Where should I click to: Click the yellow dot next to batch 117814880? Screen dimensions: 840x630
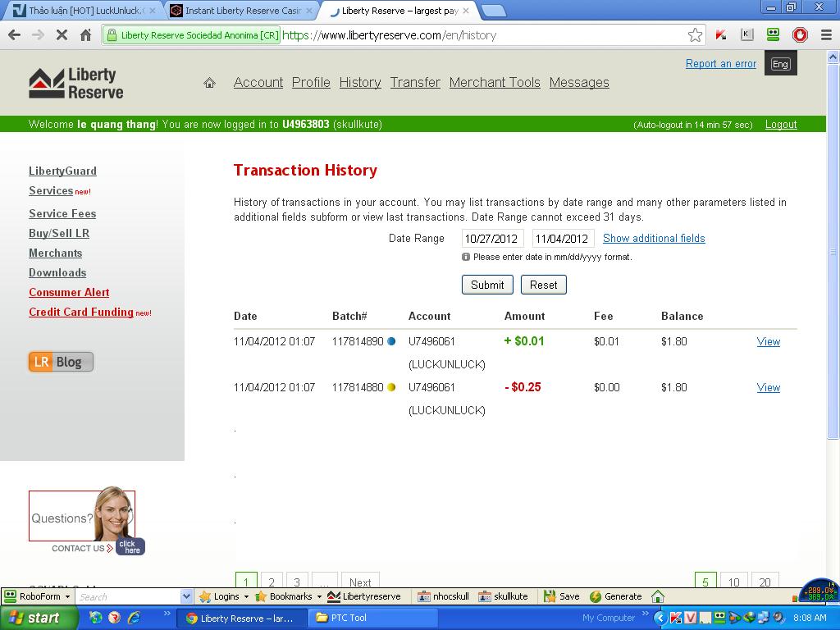[x=391, y=387]
